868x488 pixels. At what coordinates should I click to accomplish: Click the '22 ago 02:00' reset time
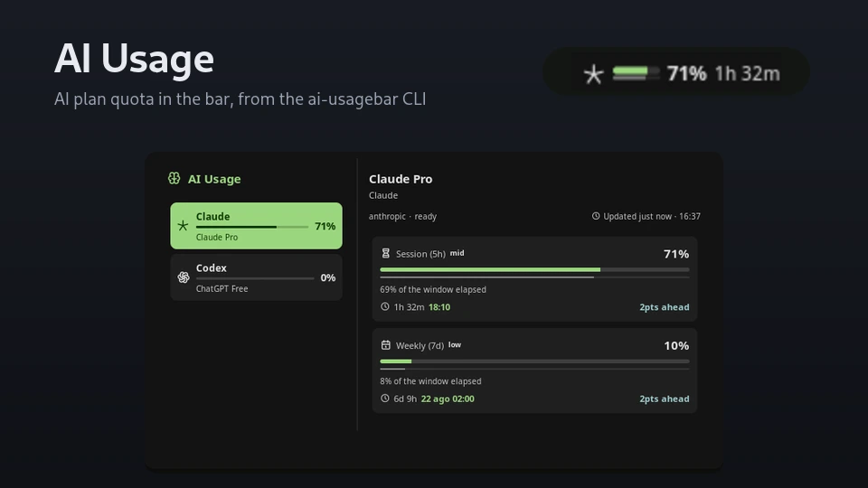pos(448,399)
